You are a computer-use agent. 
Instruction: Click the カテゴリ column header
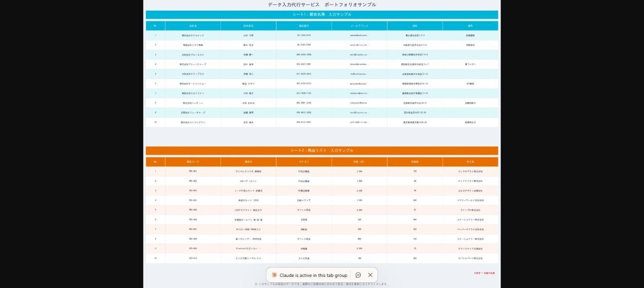304,162
